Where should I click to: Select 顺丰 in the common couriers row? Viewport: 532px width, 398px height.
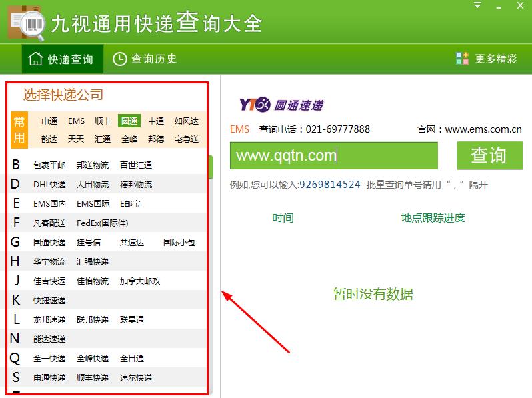tap(103, 121)
